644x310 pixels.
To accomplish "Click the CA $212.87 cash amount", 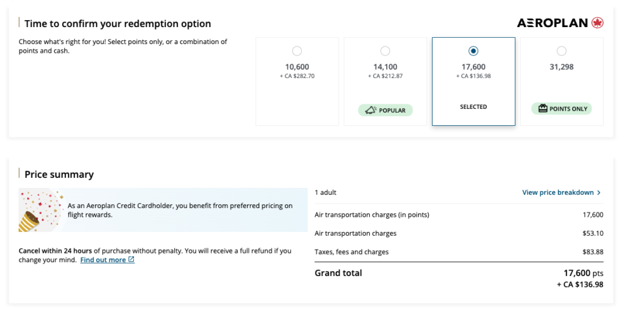I will click(385, 76).
